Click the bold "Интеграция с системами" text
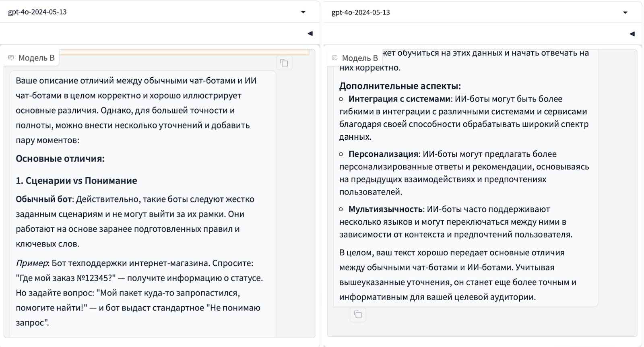The image size is (644, 347). coord(399,99)
